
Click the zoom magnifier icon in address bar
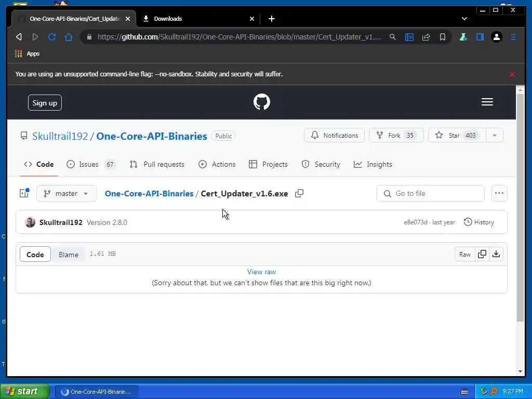tap(393, 37)
